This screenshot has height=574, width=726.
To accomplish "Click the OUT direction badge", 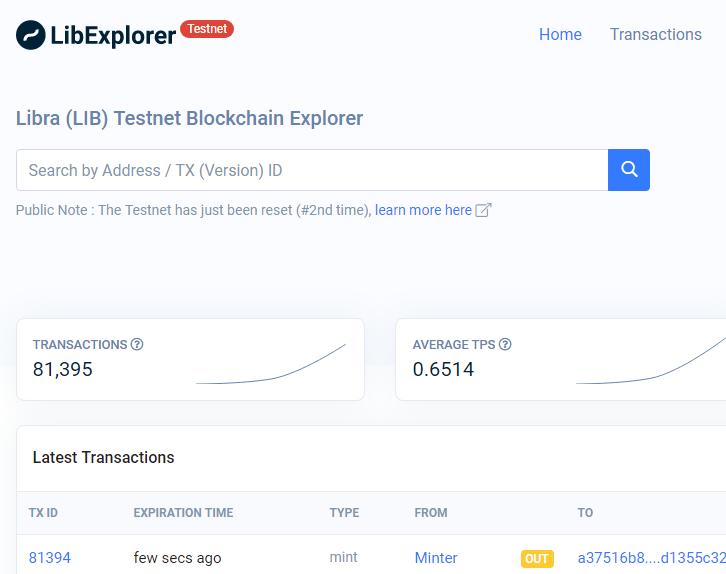I will click(537, 559).
